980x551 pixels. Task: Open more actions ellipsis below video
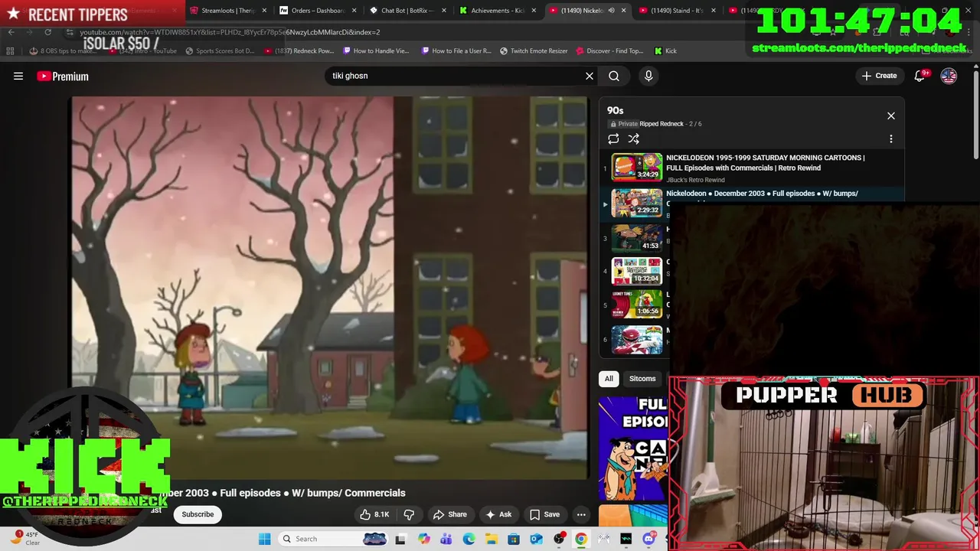pyautogui.click(x=581, y=514)
